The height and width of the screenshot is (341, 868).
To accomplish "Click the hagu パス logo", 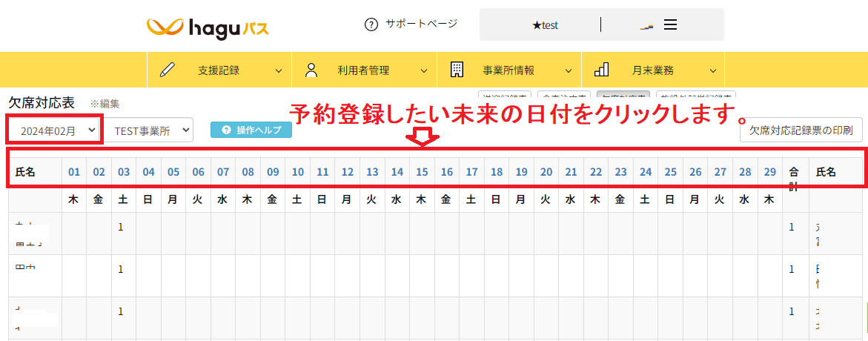I will click(208, 28).
